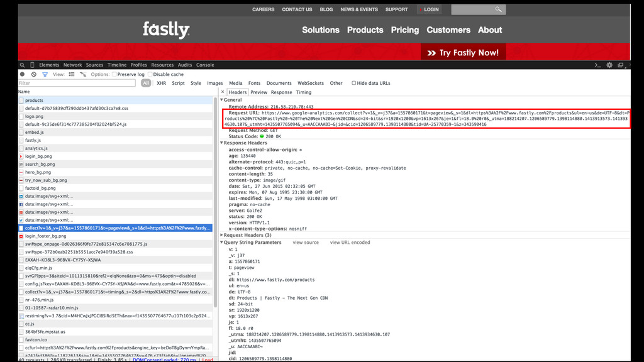Toggle the filter funnel icon
The height and width of the screenshot is (362, 644).
pyautogui.click(x=45, y=74)
